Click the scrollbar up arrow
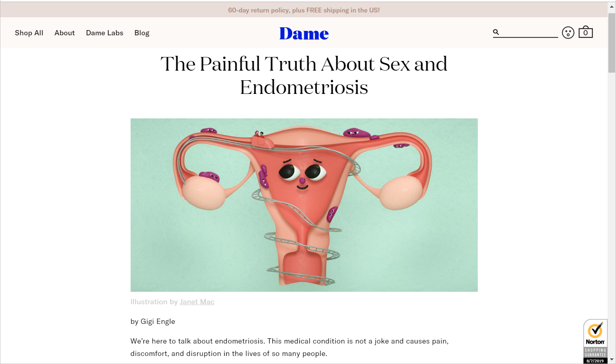Viewport: 616px width, 364px height. tap(612, 6)
